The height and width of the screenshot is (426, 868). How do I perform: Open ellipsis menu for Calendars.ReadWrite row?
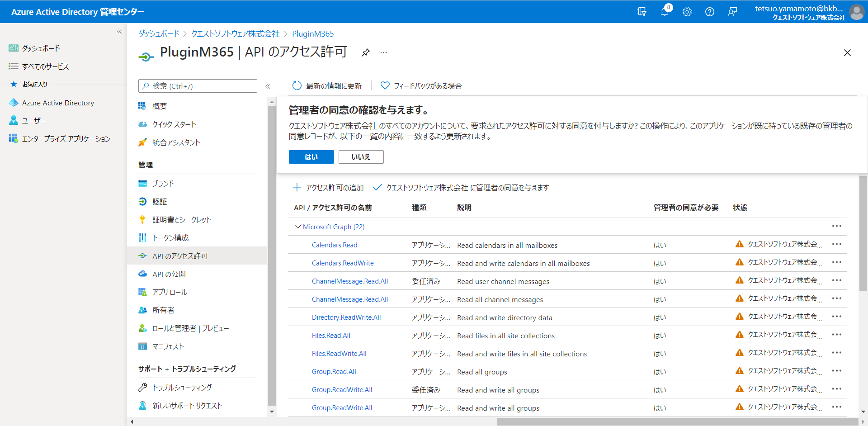(x=837, y=262)
